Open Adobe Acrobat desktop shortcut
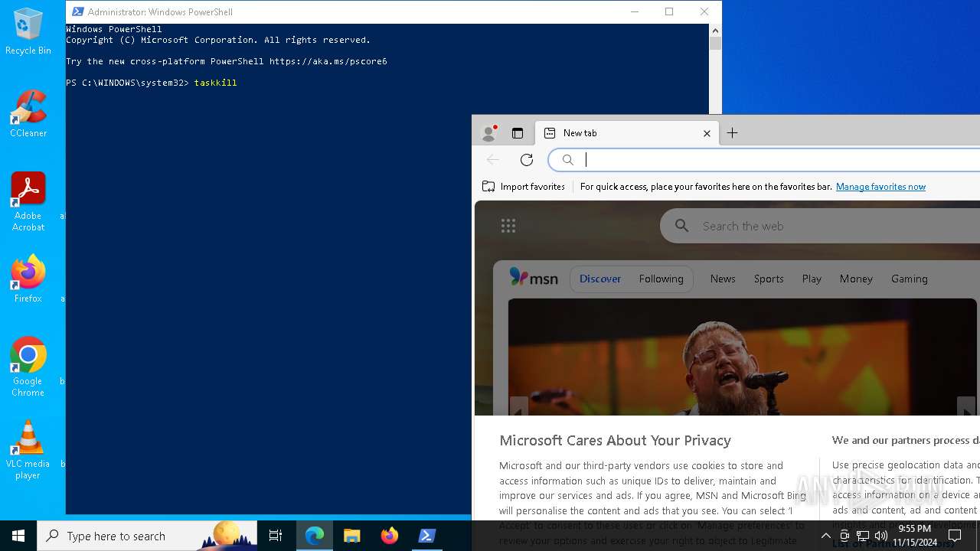 28,202
